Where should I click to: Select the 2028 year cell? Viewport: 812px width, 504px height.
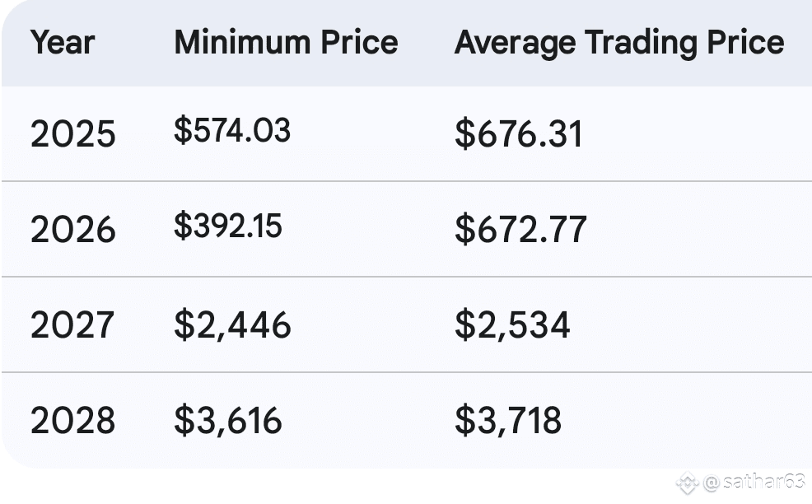(73, 420)
